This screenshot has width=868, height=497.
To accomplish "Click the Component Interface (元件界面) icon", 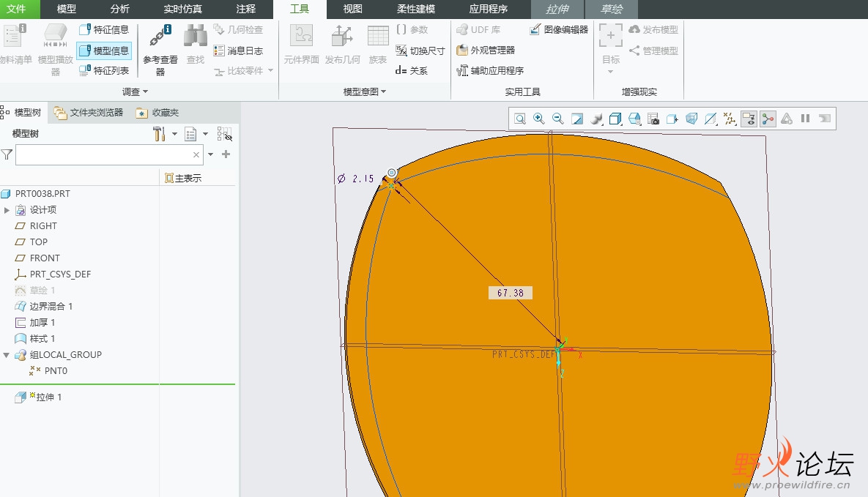I will click(301, 37).
